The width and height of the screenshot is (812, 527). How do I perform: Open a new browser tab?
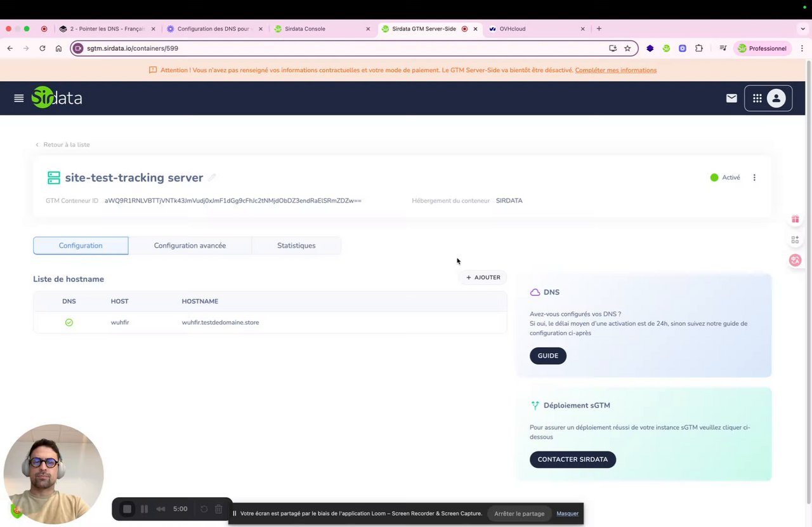click(x=599, y=29)
